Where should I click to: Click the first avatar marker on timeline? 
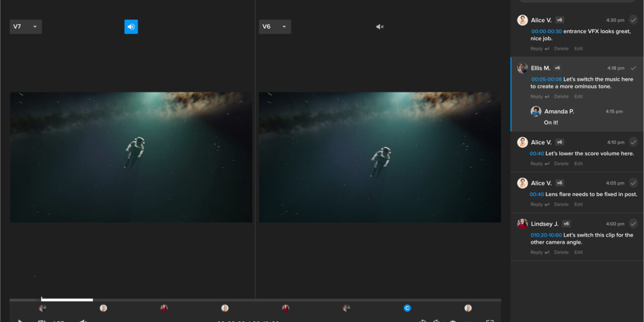pyautogui.click(x=42, y=308)
